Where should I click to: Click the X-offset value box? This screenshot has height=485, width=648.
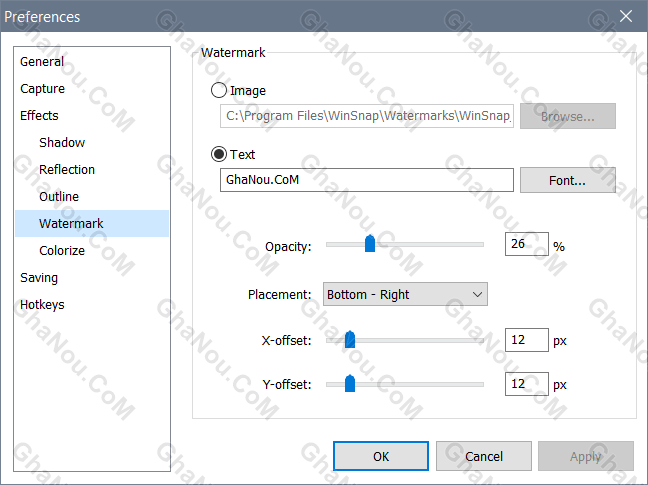[x=526, y=340]
